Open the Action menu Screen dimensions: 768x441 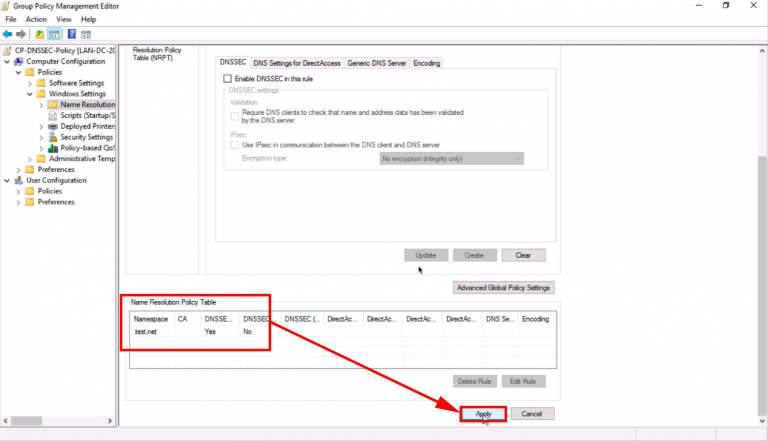(x=36, y=19)
